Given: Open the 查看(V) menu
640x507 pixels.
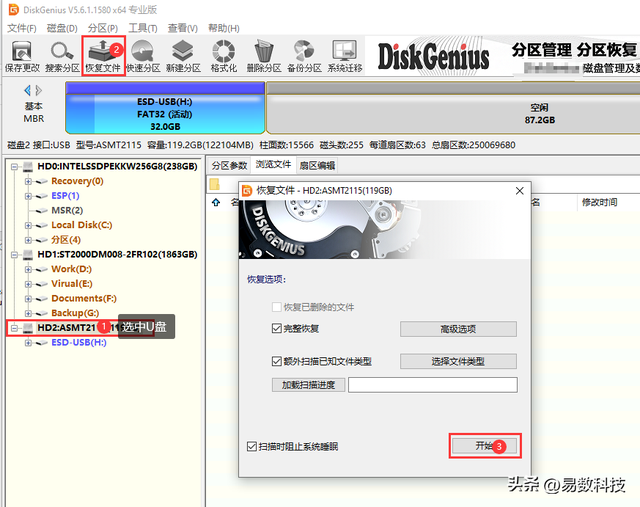Looking at the screenshot, I should point(182,28).
